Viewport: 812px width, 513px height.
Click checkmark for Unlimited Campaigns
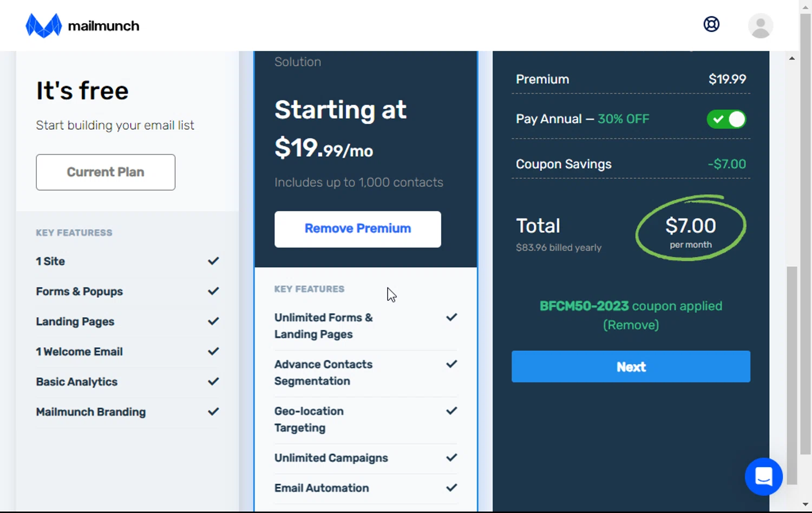pyautogui.click(x=451, y=458)
